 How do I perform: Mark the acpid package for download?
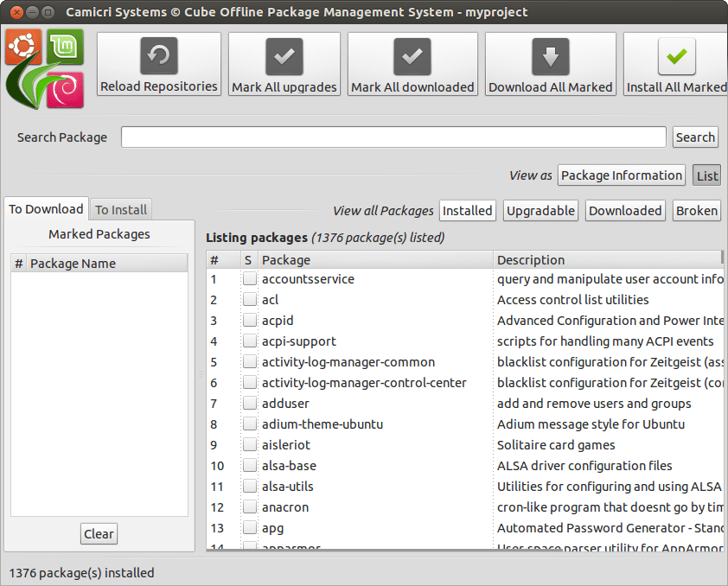pos(250,321)
